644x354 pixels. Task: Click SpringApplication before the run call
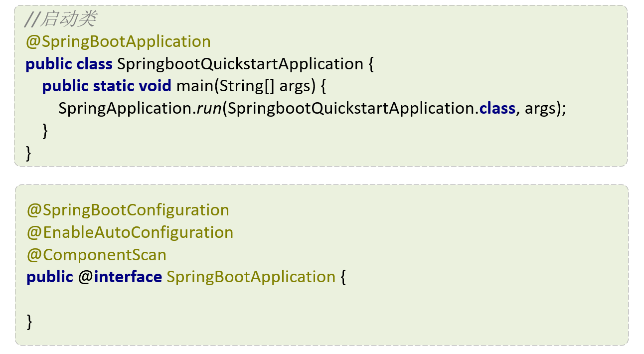(x=125, y=108)
